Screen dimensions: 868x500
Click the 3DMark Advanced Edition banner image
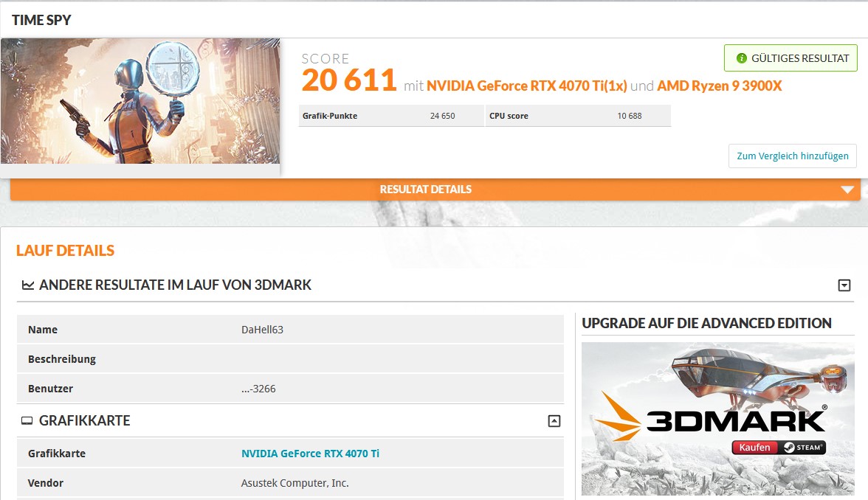pyautogui.click(x=718, y=419)
